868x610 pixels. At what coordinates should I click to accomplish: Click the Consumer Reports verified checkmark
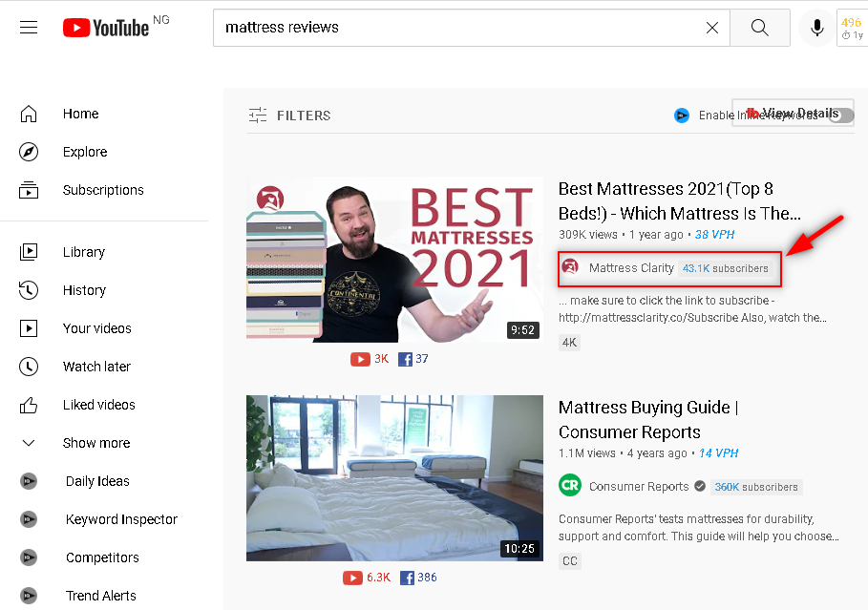(700, 486)
